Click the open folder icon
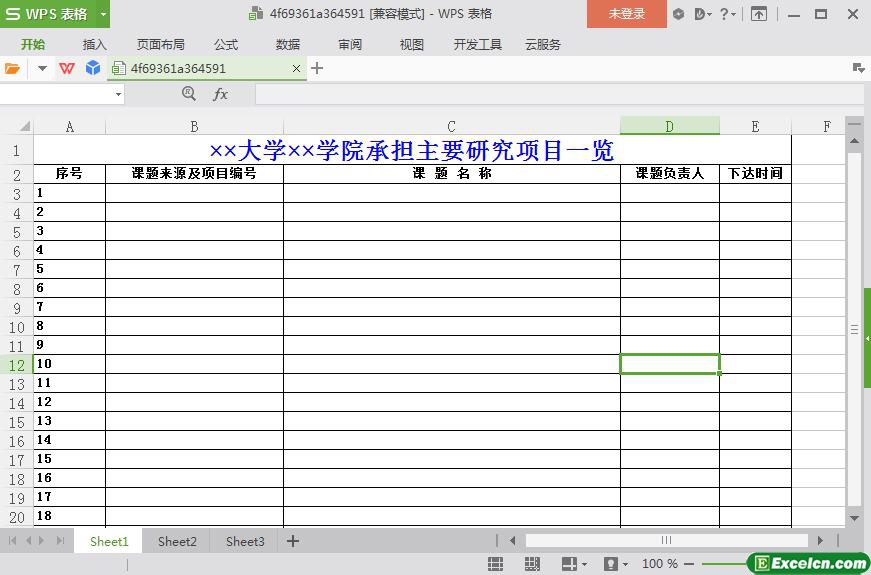 12,69
